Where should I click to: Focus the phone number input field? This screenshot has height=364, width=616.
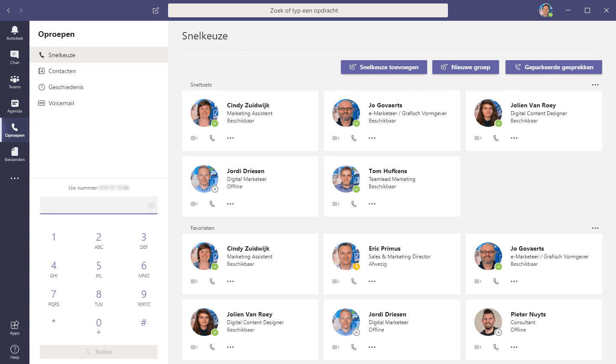(99, 205)
